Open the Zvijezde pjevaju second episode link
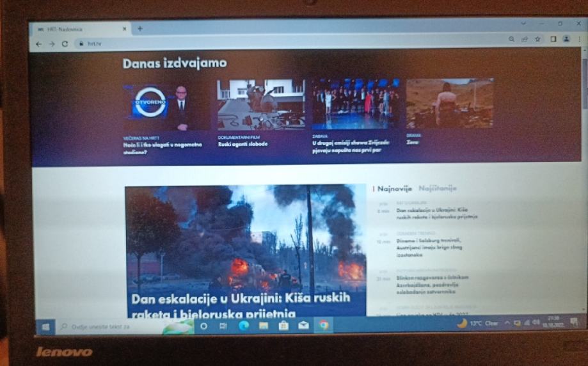This screenshot has height=366, width=588. pyautogui.click(x=351, y=147)
